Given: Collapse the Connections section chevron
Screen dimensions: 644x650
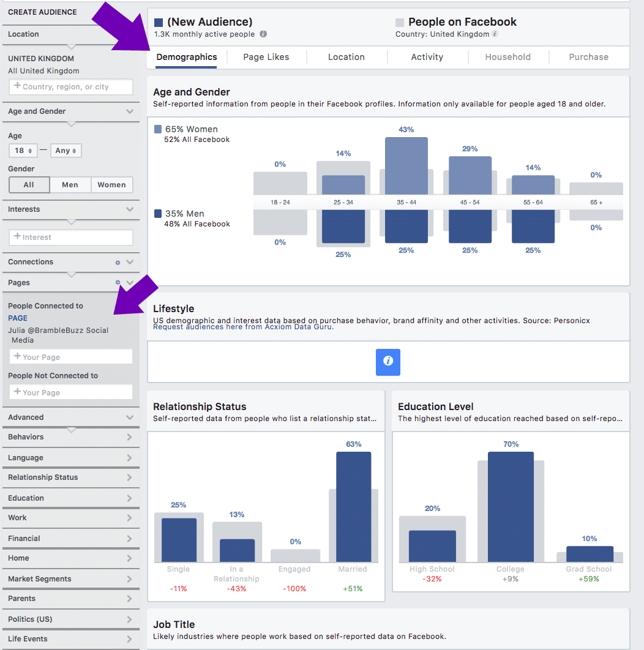Looking at the screenshot, I should 130,262.
